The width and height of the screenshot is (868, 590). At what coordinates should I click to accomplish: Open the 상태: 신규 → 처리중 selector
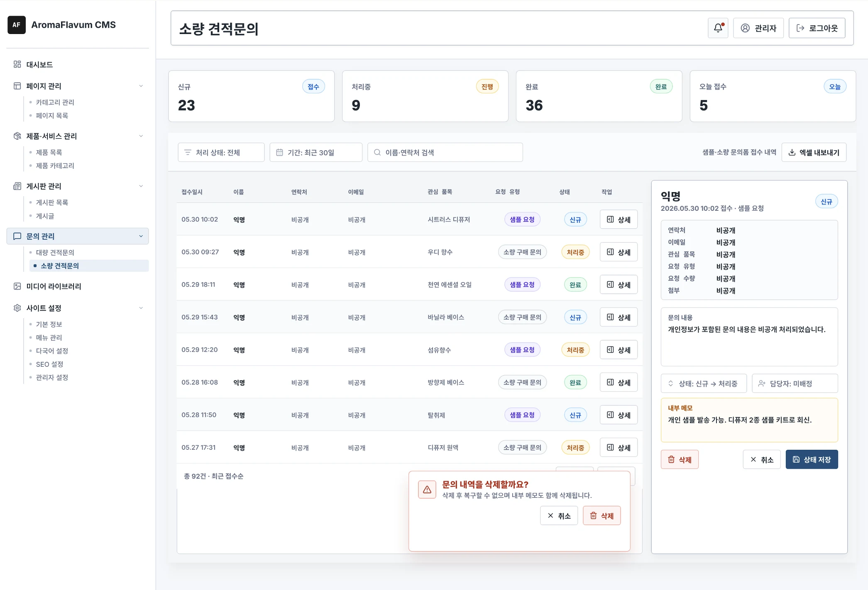click(x=704, y=383)
